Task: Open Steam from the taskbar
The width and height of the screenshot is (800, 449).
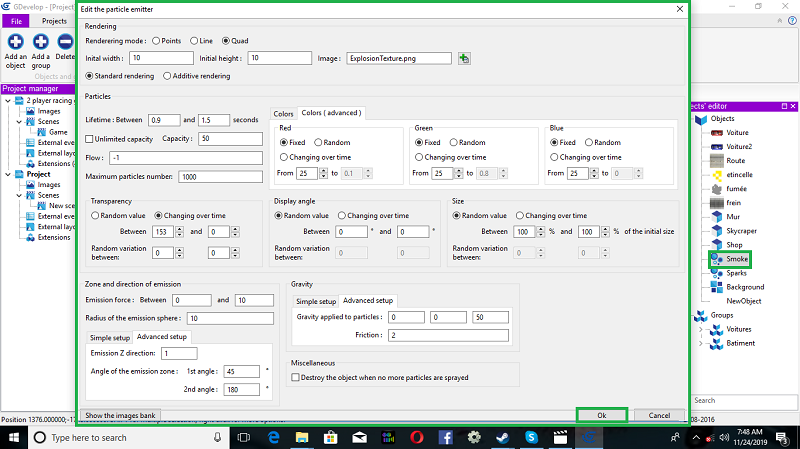Action: point(503,437)
